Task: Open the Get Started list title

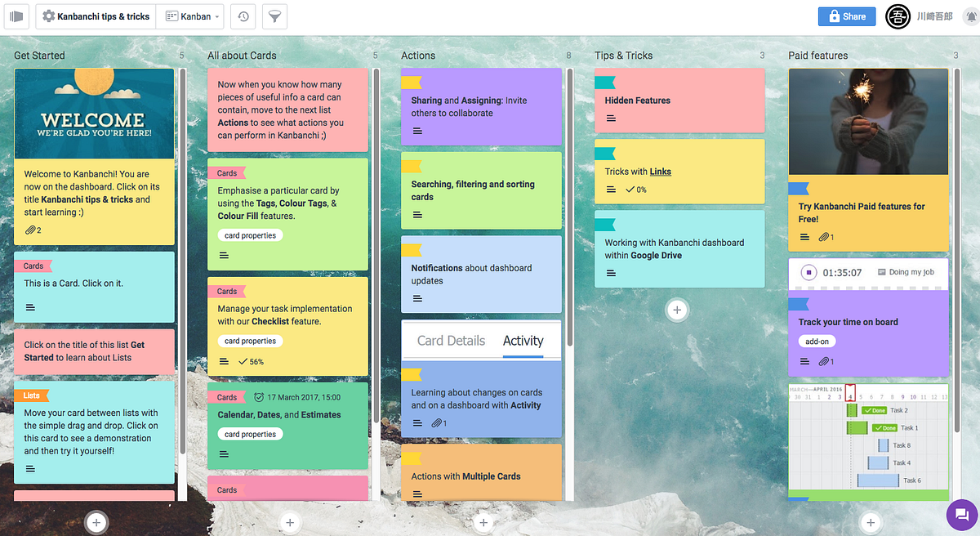Action: point(39,56)
